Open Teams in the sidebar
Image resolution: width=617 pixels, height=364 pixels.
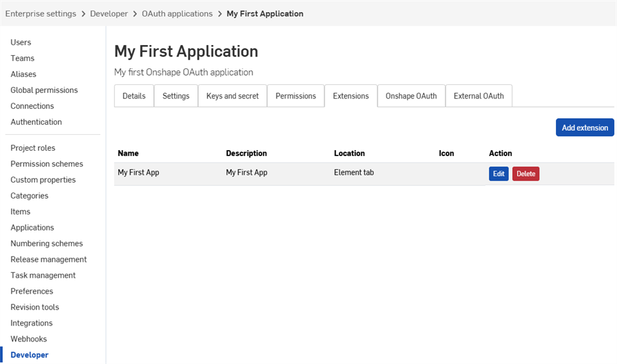[x=23, y=58]
